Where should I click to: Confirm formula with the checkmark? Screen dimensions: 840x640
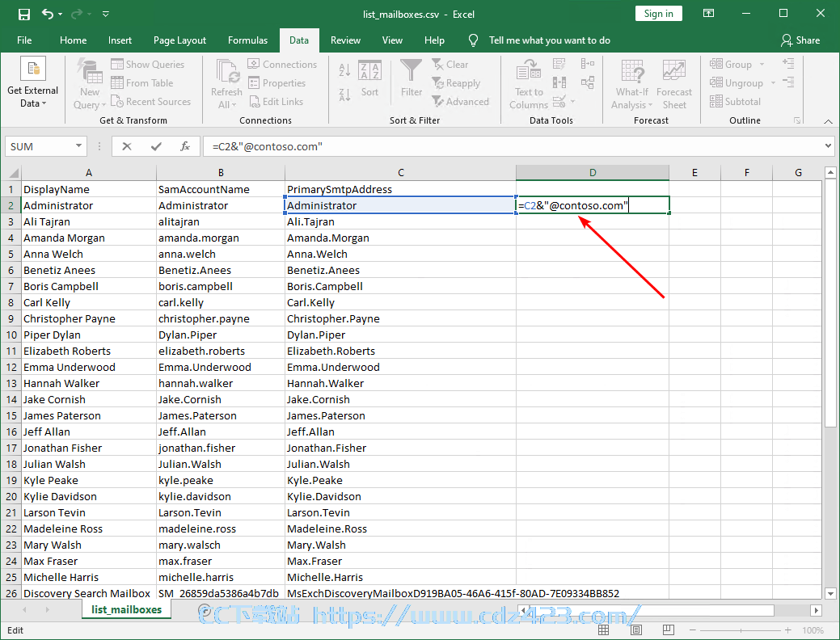(x=156, y=146)
